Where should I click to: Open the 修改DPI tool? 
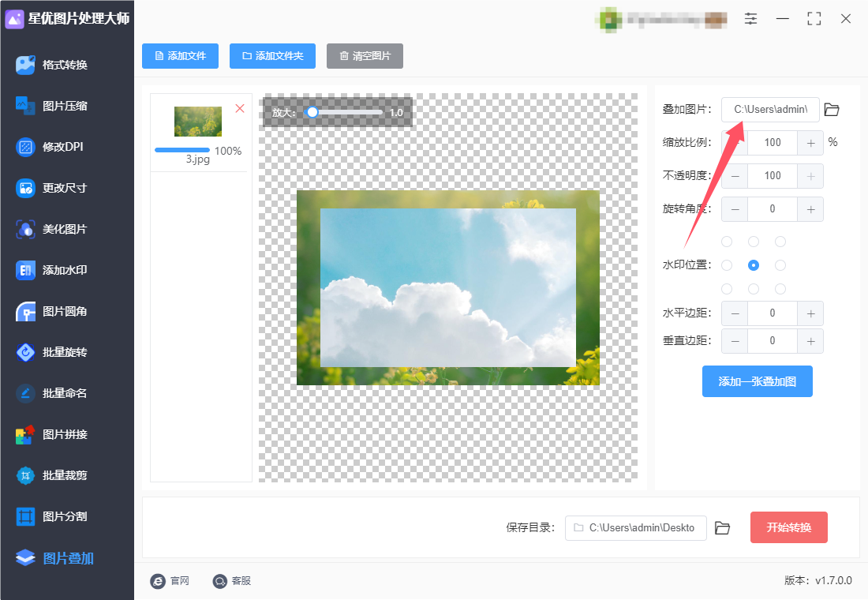click(50, 147)
